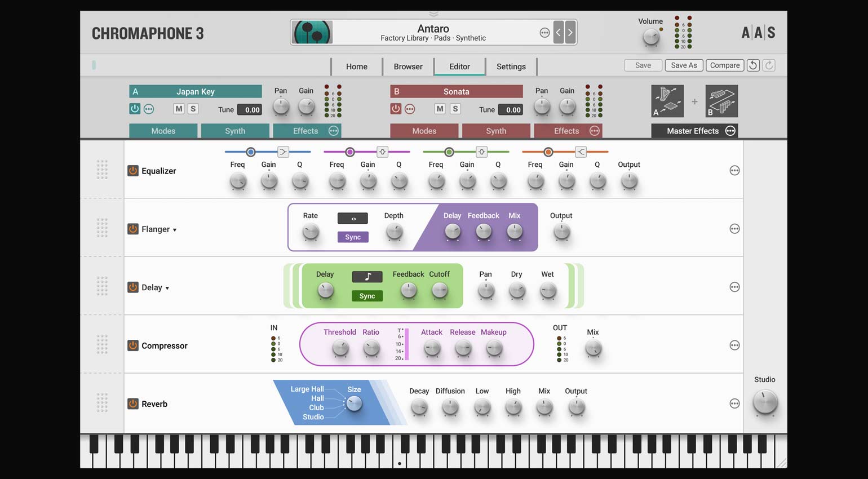This screenshot has width=868, height=479.
Task: Open Reverb module options menu
Action: [x=734, y=403]
